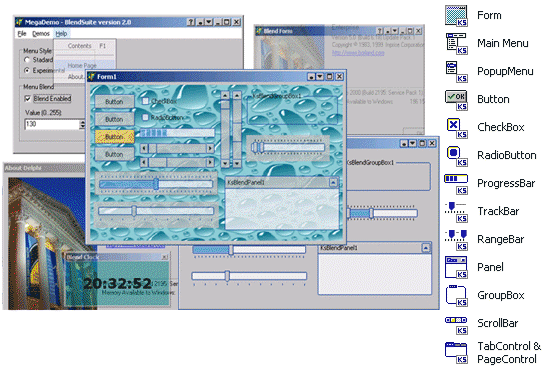Select the RangeBar component icon
Viewport: 542px width, 370px height.
click(456, 240)
